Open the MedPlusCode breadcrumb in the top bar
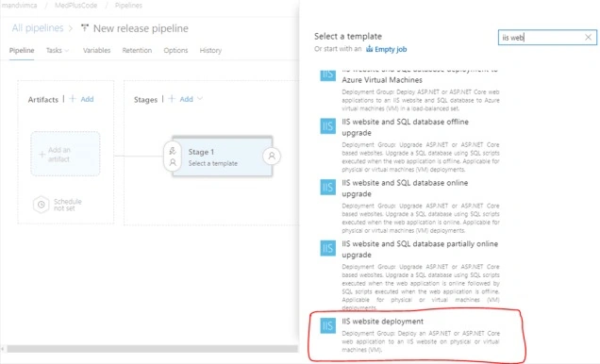 click(76, 6)
